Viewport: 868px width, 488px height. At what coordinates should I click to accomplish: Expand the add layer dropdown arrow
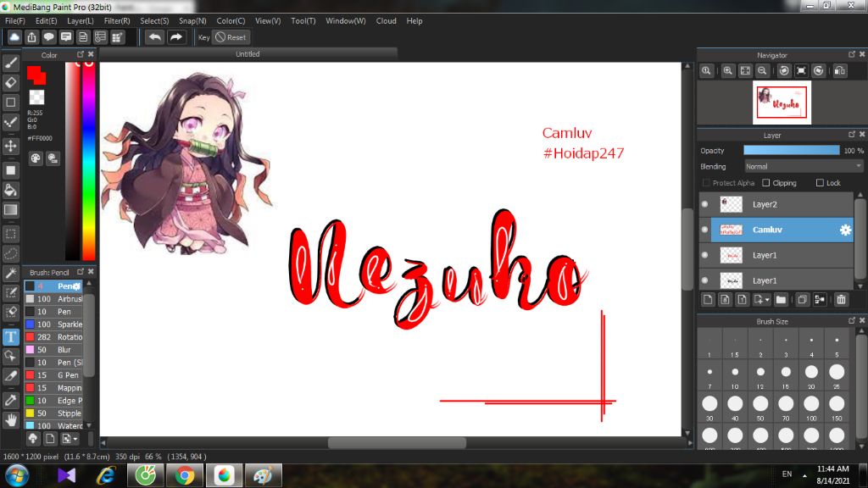pos(766,299)
